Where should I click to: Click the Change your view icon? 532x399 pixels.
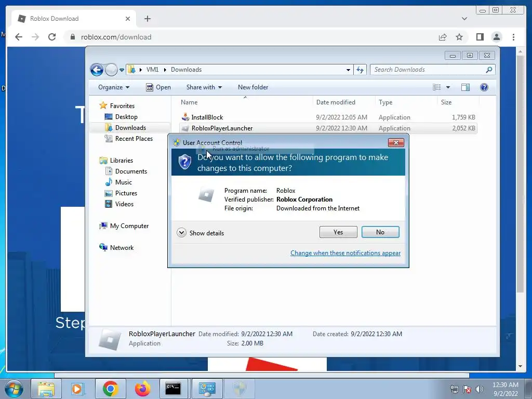coord(436,87)
